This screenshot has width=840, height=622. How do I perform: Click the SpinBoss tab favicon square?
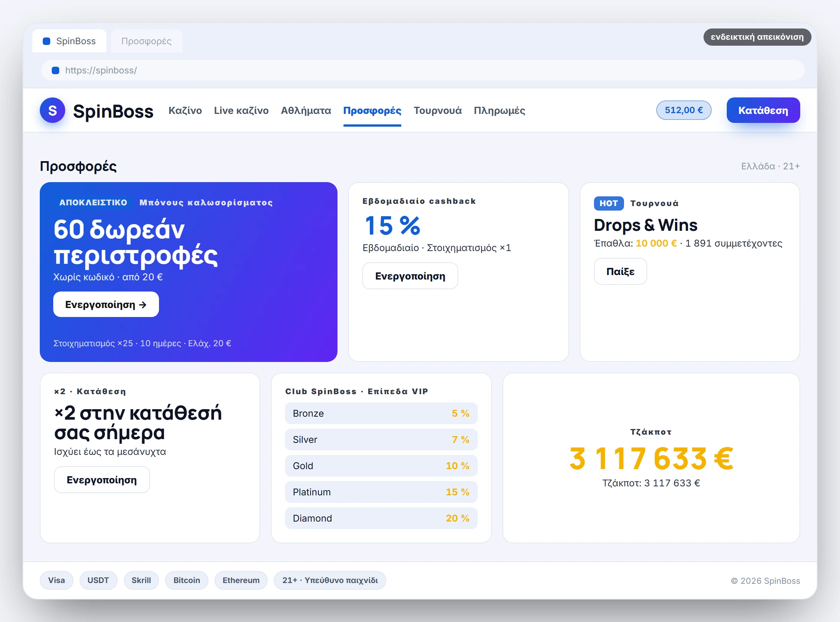(46, 41)
